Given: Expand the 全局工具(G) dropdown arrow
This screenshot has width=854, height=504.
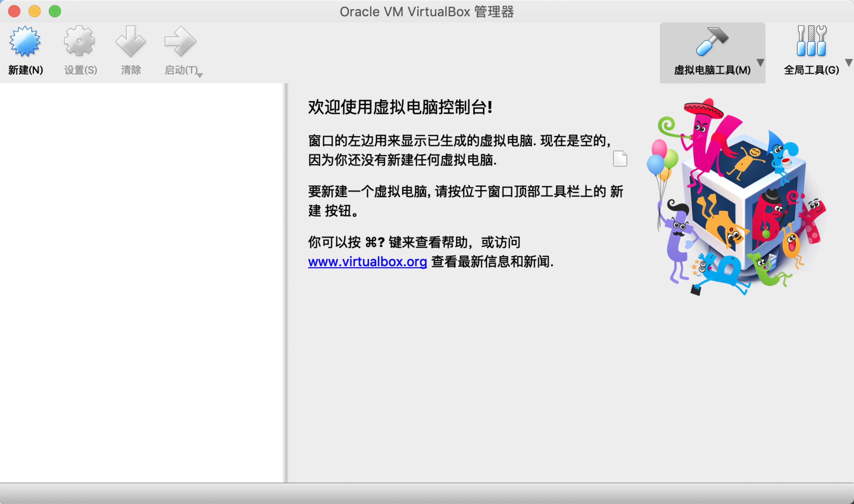Looking at the screenshot, I should pyautogui.click(x=849, y=63).
